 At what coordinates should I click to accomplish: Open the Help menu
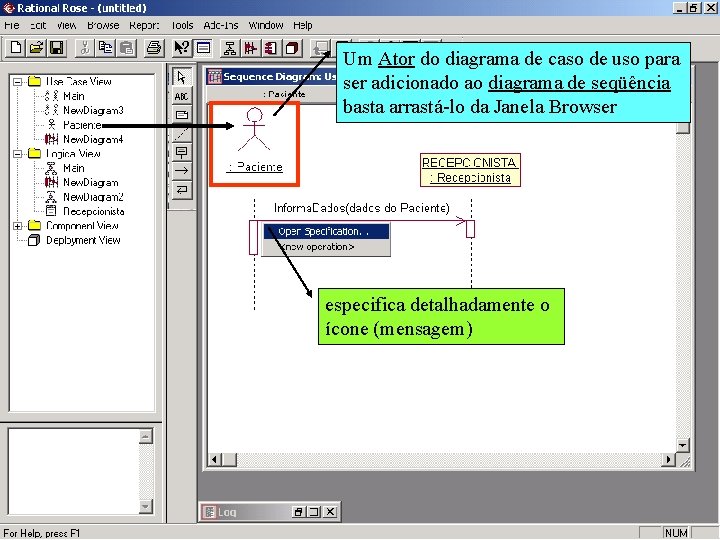pos(303,25)
